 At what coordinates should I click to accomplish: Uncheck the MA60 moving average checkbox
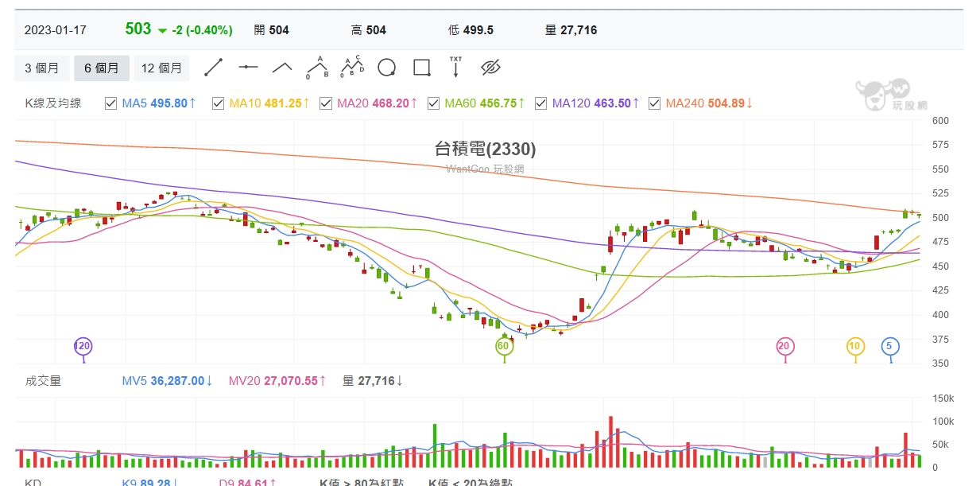pos(434,103)
